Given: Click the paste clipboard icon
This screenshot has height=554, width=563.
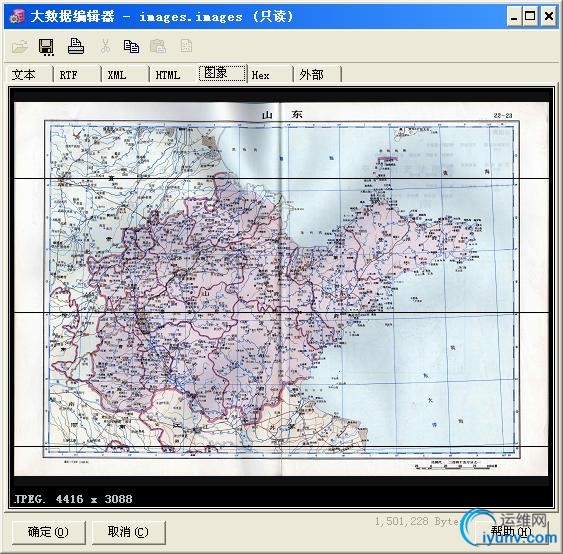Looking at the screenshot, I should coord(158,46).
